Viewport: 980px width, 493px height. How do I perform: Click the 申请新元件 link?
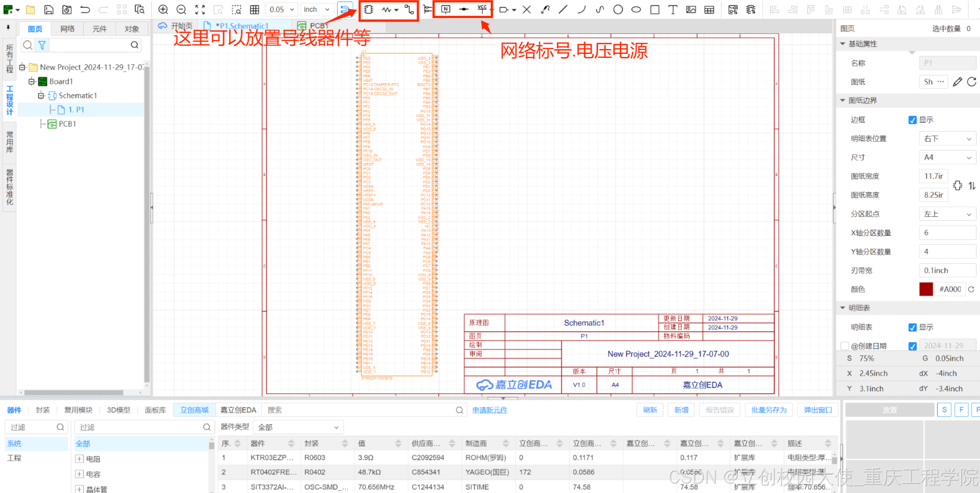click(489, 410)
